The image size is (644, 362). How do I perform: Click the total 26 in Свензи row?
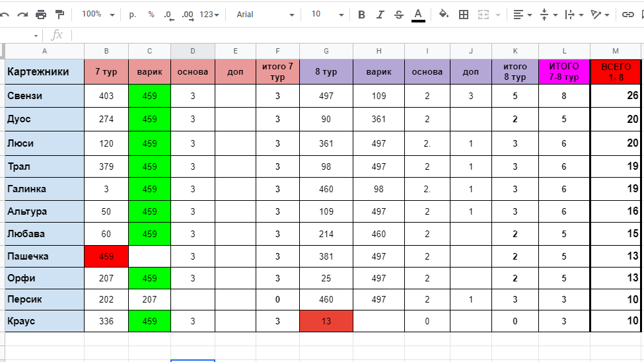[x=616, y=96]
